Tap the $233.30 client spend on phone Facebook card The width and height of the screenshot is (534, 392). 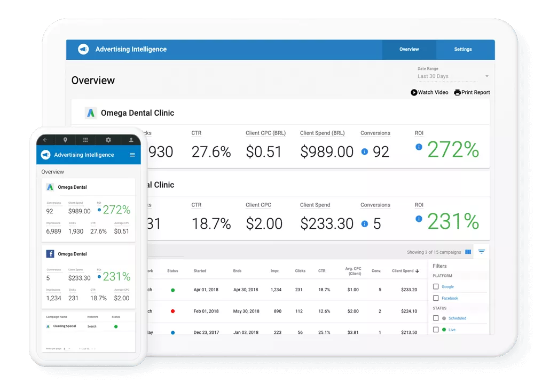pos(80,278)
